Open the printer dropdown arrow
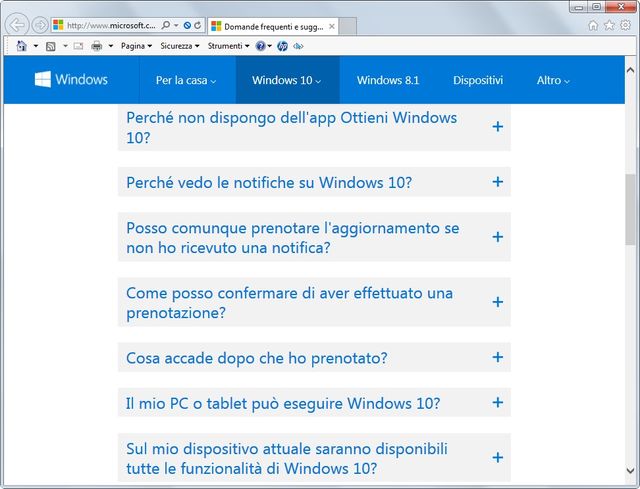640x489 pixels. tap(111, 46)
